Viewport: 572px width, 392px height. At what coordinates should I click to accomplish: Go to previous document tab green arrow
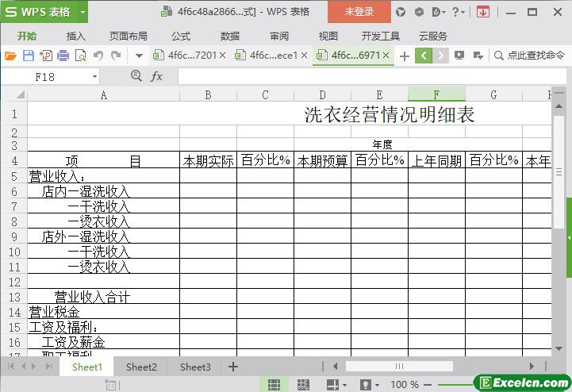pyautogui.click(x=424, y=56)
